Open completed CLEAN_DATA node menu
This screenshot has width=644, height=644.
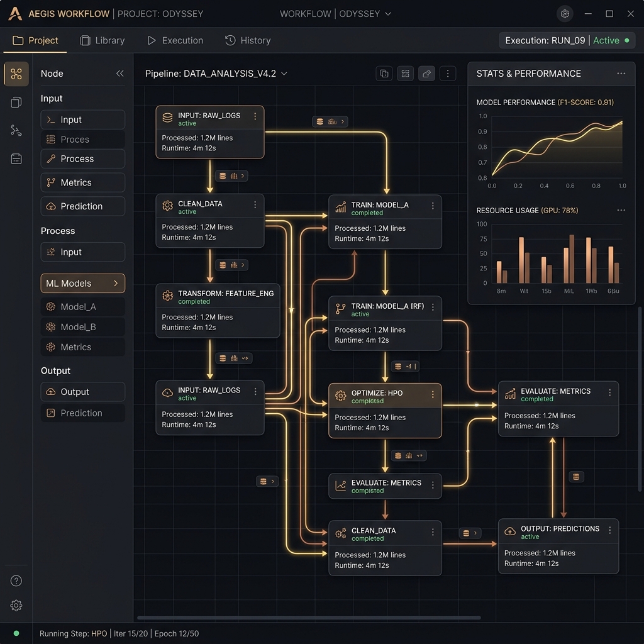[433, 532]
